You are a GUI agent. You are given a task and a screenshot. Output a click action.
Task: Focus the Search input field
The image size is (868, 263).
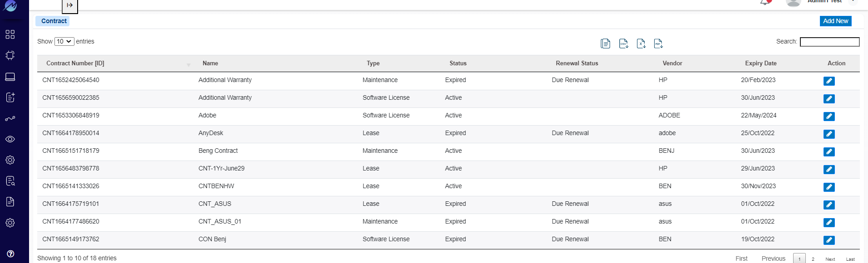click(829, 42)
